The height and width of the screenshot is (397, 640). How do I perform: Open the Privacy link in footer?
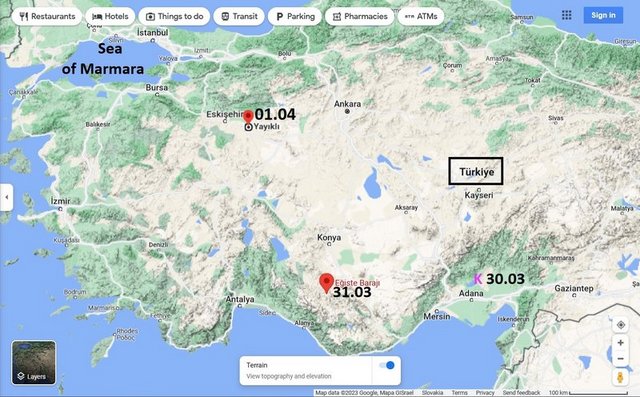pyautogui.click(x=485, y=393)
